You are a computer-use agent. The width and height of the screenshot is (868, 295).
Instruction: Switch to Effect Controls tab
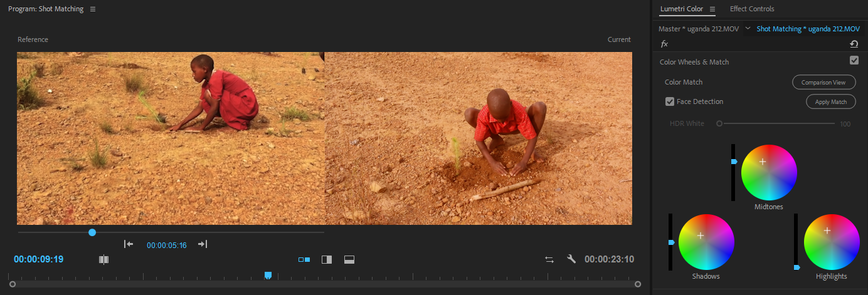tap(752, 9)
